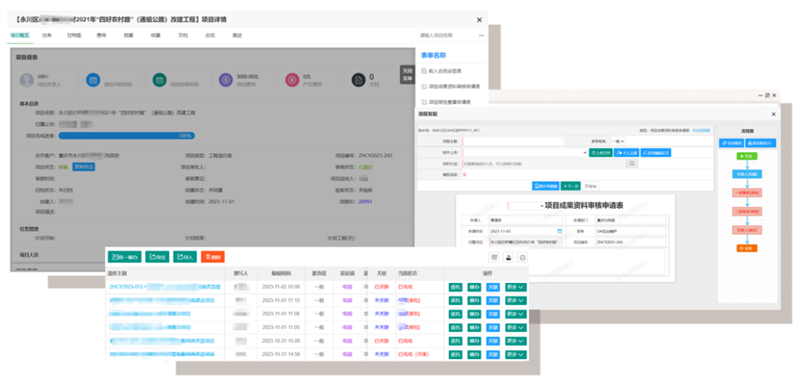Expand the attachment upload combo box arrow
This screenshot has height=385, width=800.
coord(585,152)
